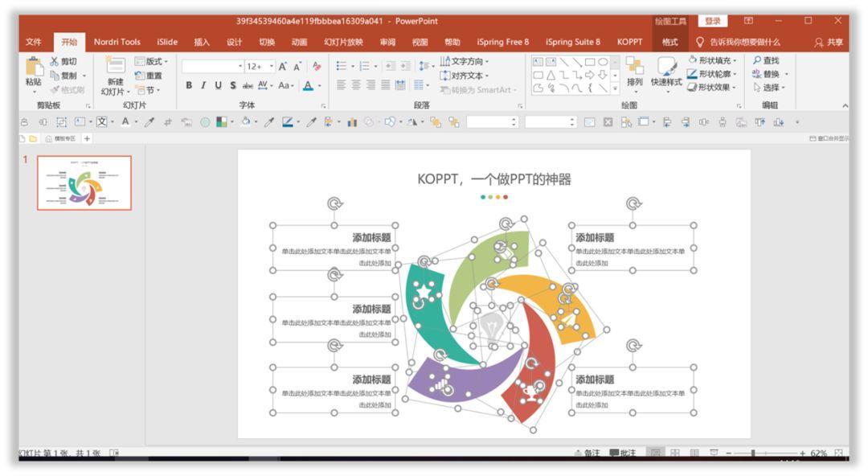Open Align Text (对齐文本) dropdown

(464, 76)
